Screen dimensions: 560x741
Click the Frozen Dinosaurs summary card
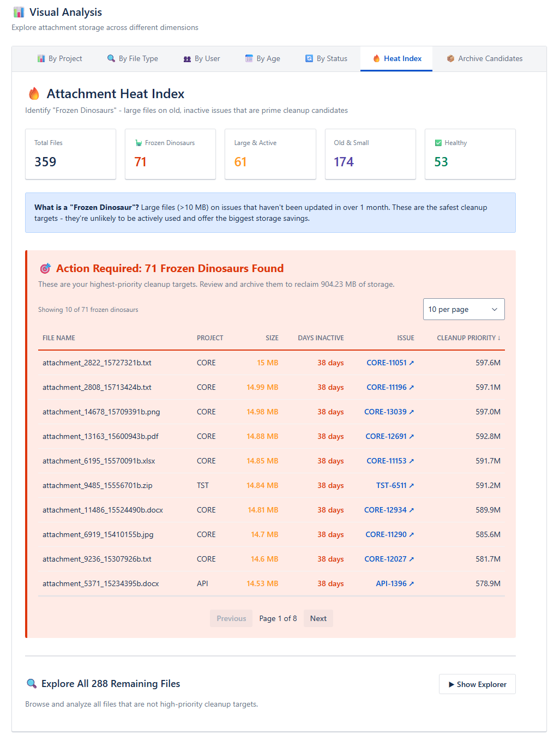point(170,154)
